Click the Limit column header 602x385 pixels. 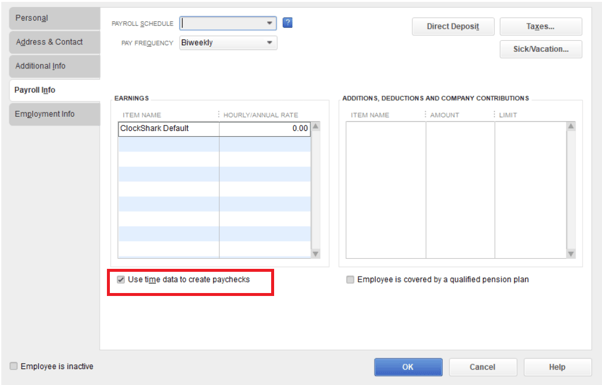508,115
